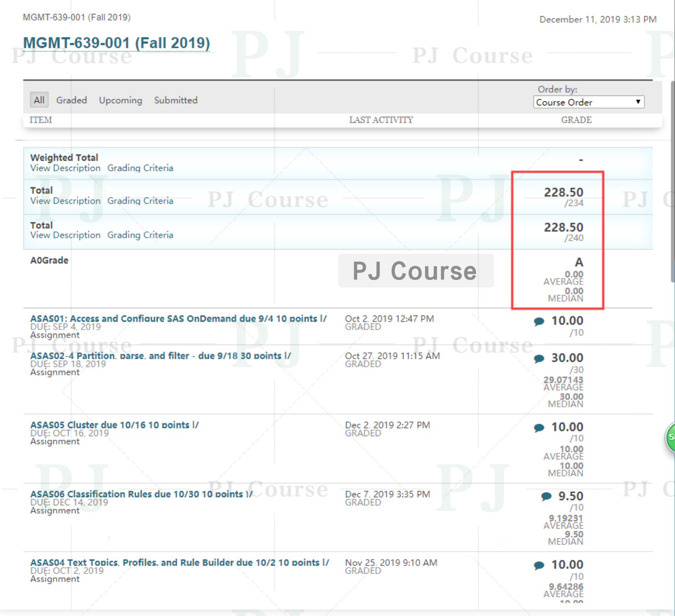675x616 pixels.
Task: Click View Description under Weighted Total
Action: [x=65, y=168]
